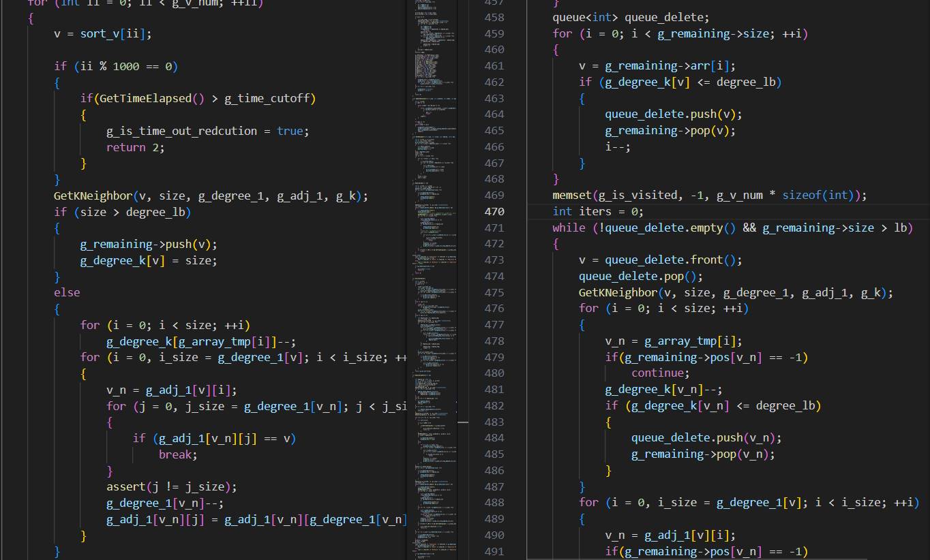Click the 'else' keyword in left editor
This screenshot has width=930, height=560.
(67, 292)
